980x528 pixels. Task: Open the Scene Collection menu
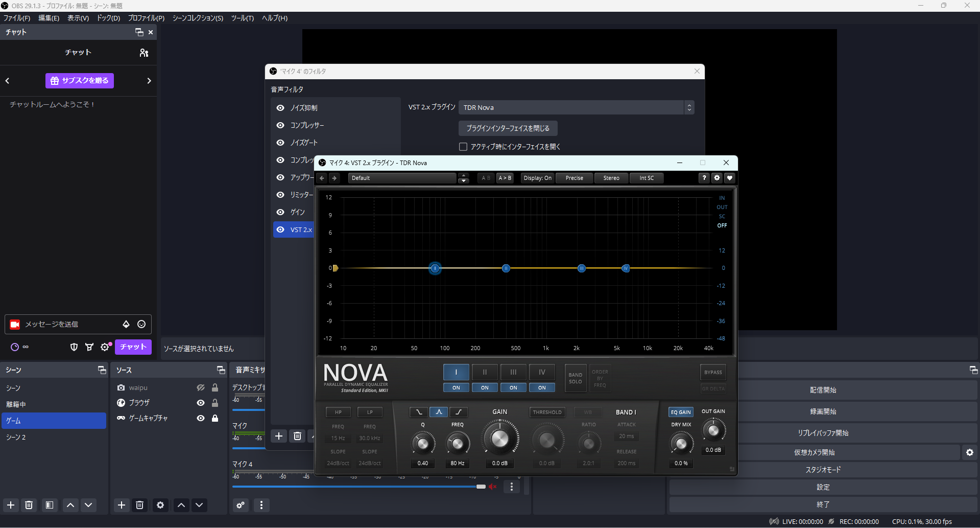pos(198,18)
